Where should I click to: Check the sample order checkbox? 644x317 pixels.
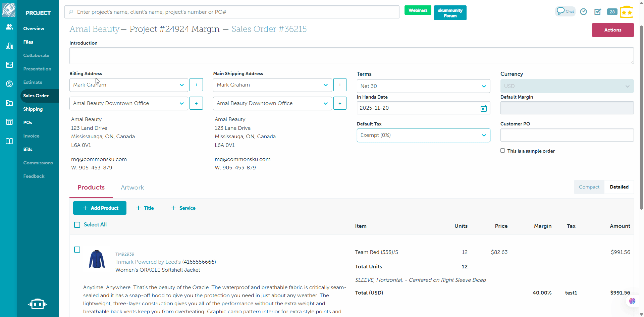click(502, 151)
